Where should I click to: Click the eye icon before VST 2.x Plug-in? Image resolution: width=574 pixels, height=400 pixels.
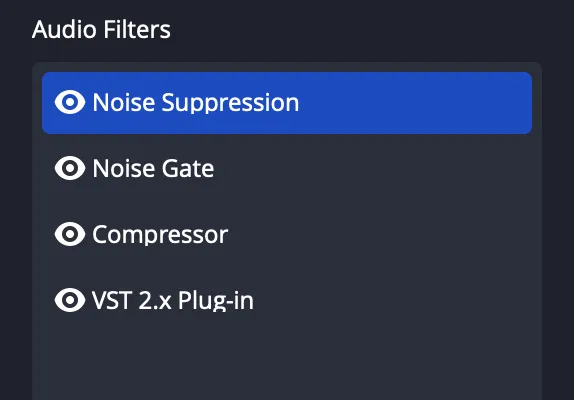coord(70,300)
